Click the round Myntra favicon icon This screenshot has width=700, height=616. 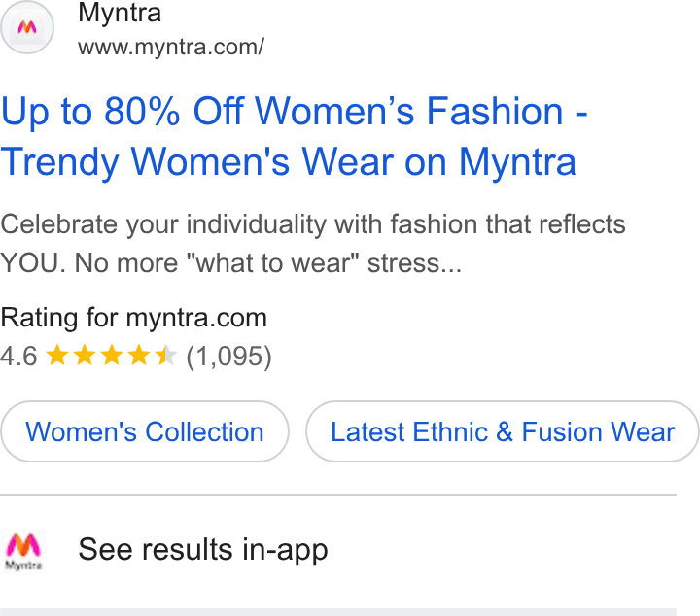point(27,27)
